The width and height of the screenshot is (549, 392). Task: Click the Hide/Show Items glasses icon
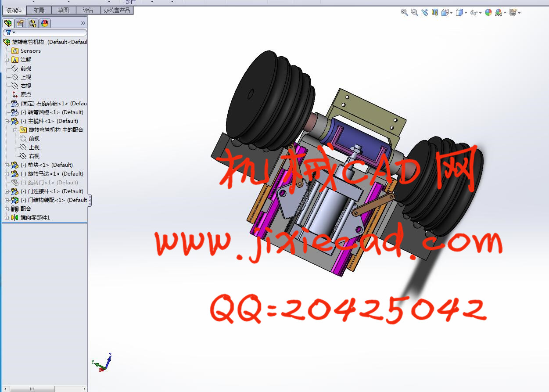click(474, 13)
